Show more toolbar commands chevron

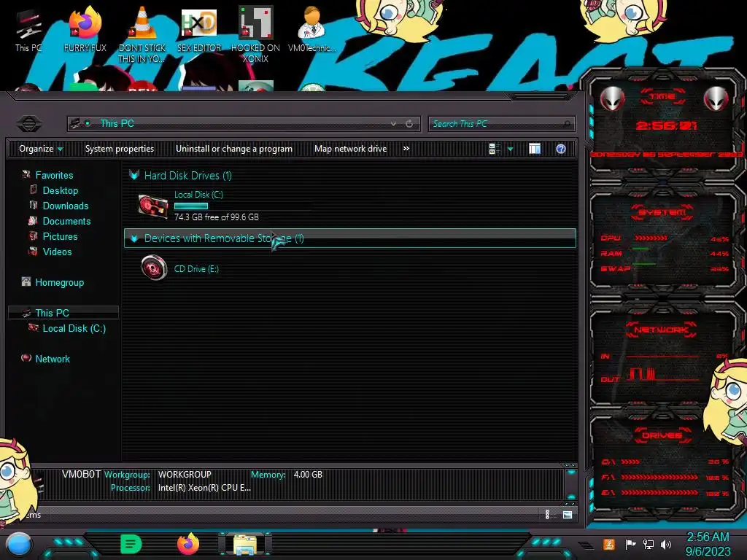pyautogui.click(x=406, y=149)
